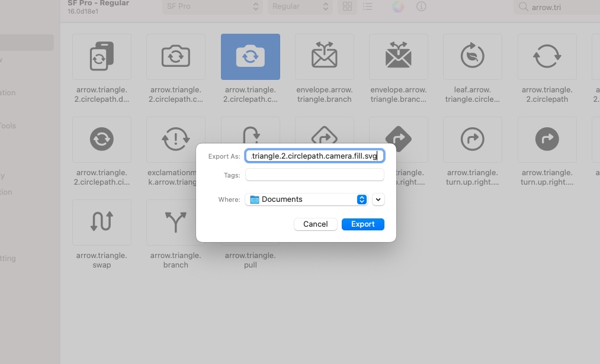Image resolution: width=600 pixels, height=364 pixels.
Task: Select the circlepath circle fill symbol
Action: 102,140
